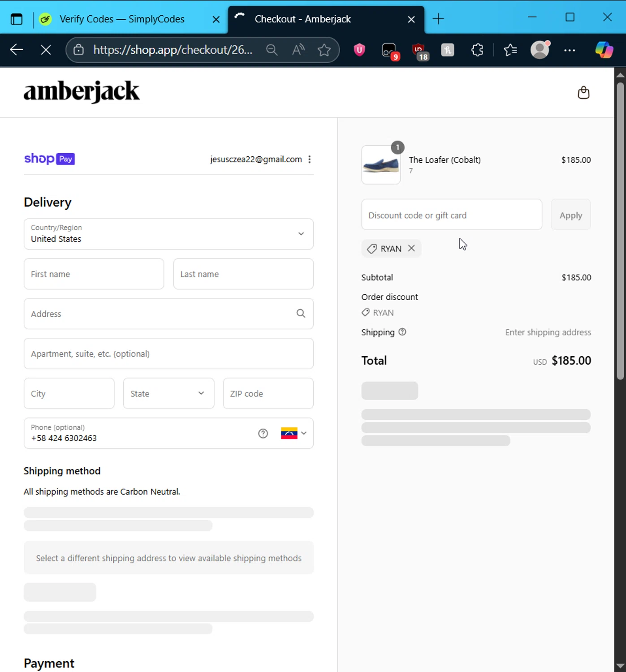This screenshot has height=672, width=626.
Task: Stop loading the page
Action: 46,50
